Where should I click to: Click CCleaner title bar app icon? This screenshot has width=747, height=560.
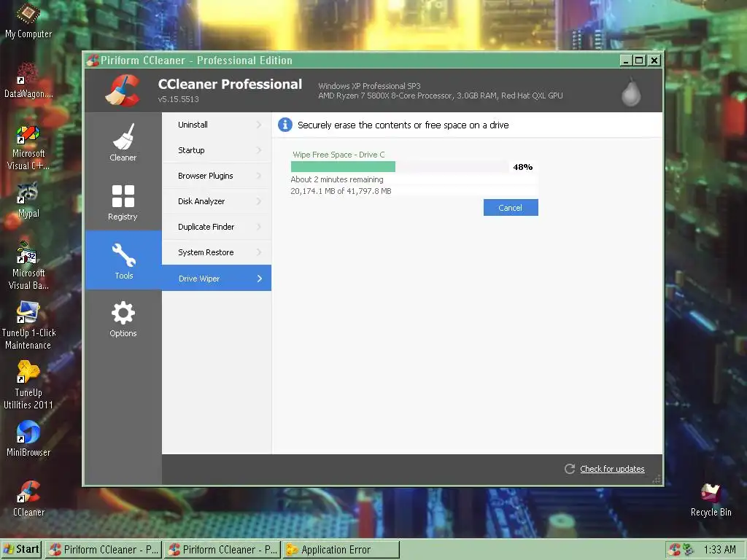click(x=93, y=61)
